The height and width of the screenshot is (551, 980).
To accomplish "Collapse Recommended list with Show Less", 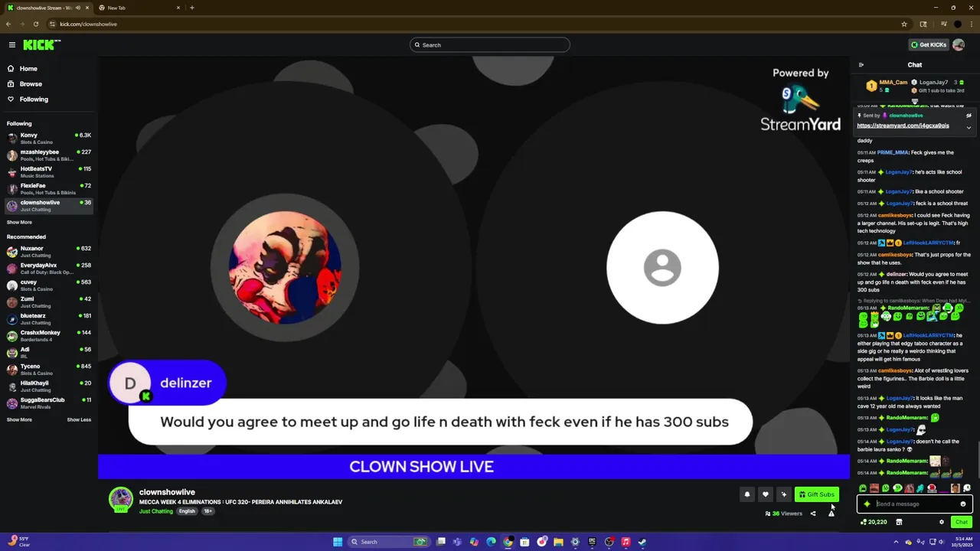I will click(x=79, y=420).
